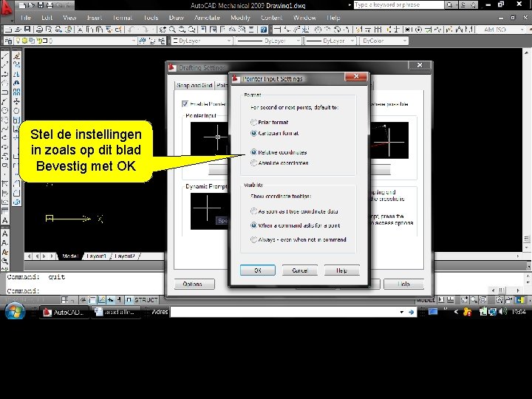
Task: Open the File menu
Action: [25, 18]
